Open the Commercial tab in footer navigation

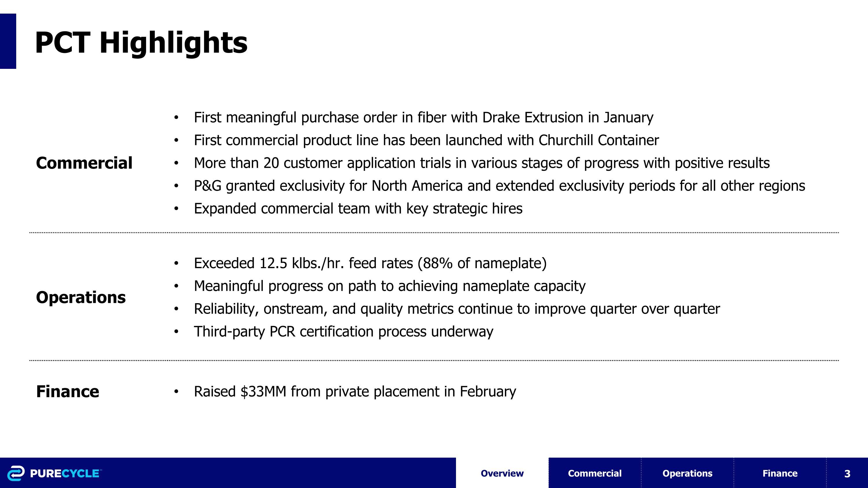click(x=595, y=473)
